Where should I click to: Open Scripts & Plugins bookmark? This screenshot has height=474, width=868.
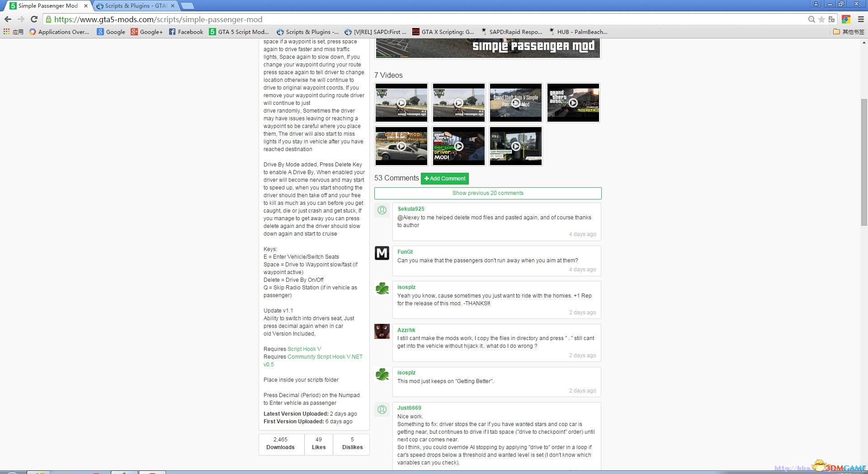click(x=308, y=32)
